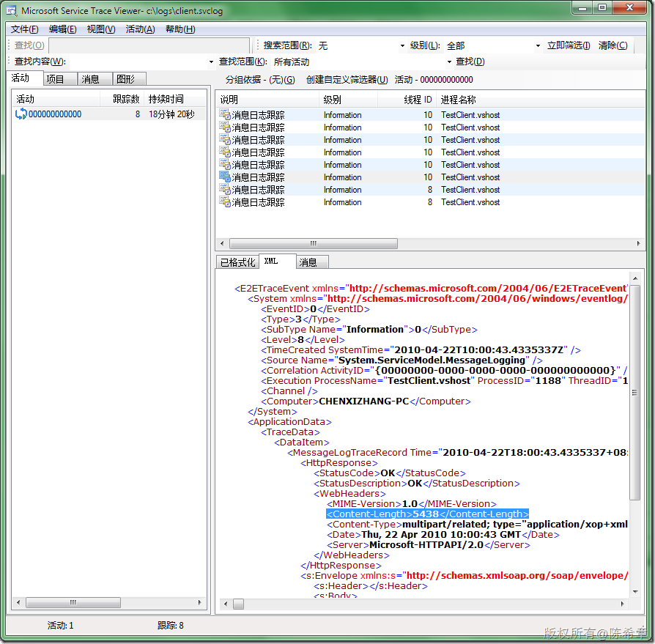The image size is (655, 644).
Task: Click the XML pane vertical scrollbar down arrow
Action: coord(635,591)
